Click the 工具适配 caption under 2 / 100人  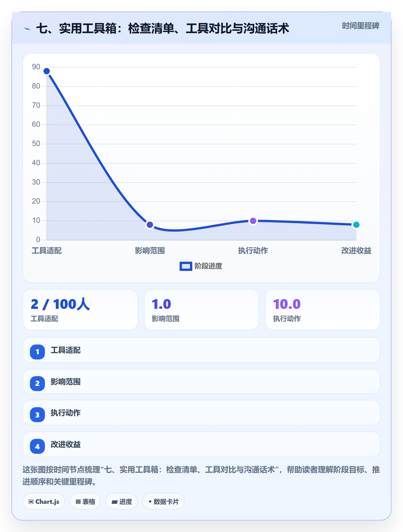click(44, 319)
